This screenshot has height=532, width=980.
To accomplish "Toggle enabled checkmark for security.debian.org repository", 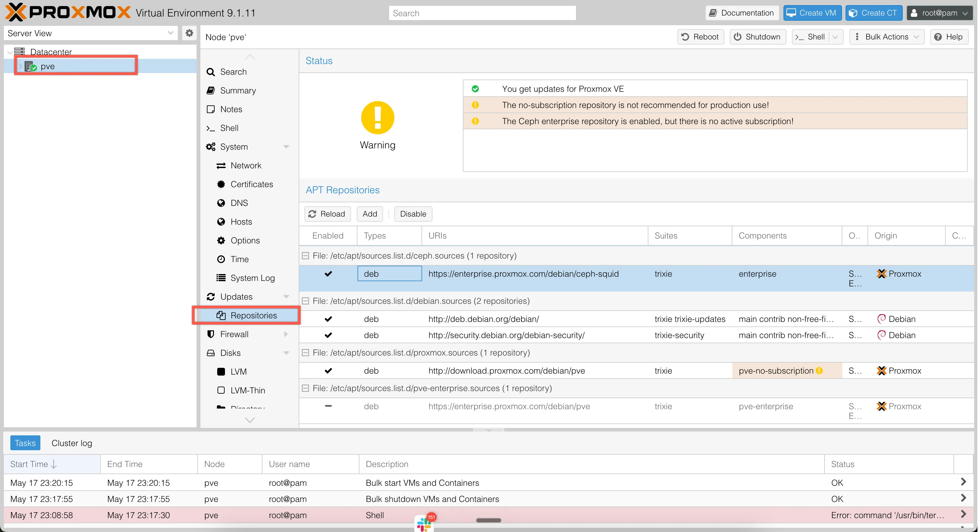I will pyautogui.click(x=328, y=335).
